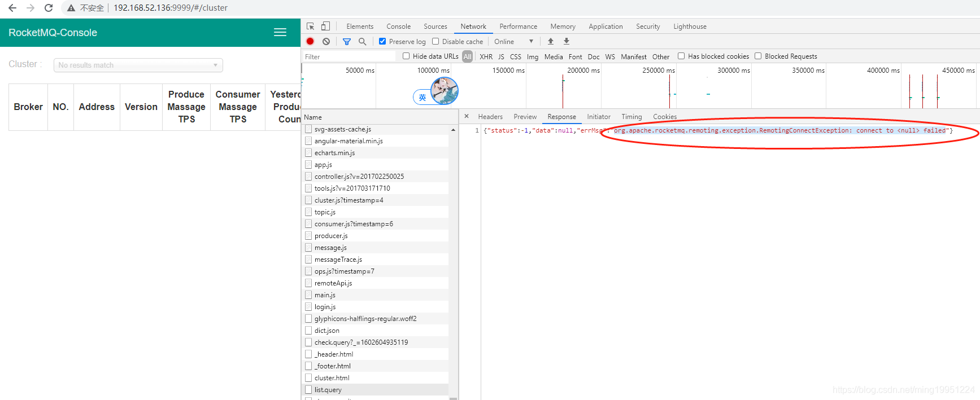Open the network search magnifier icon
Screen dimensions: 980x400
click(x=363, y=41)
